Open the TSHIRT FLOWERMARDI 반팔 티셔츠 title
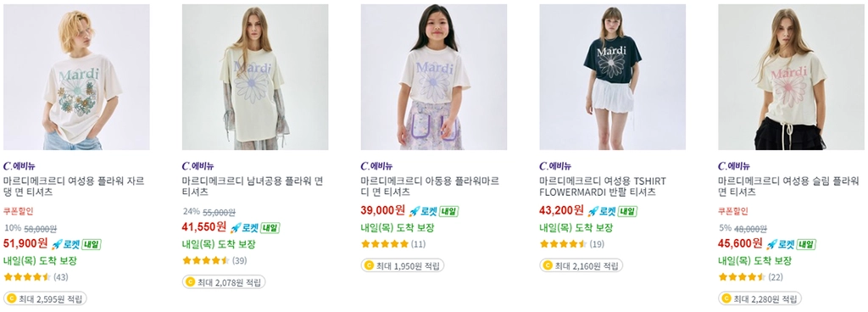The image size is (868, 312). tap(603, 187)
